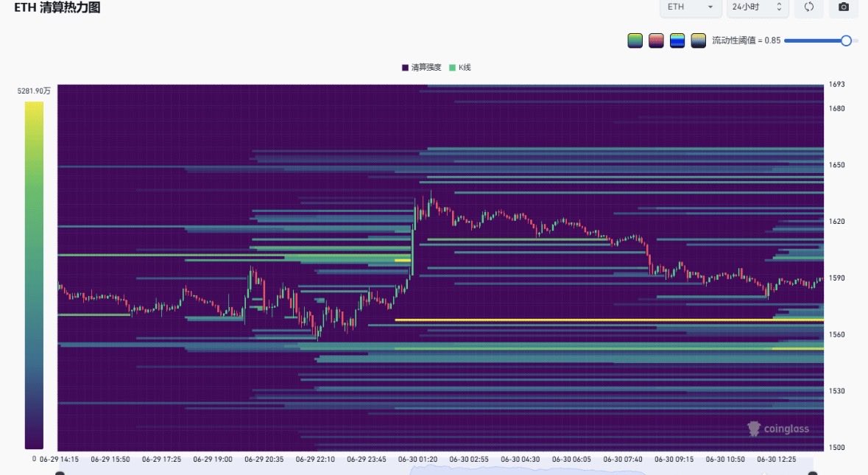868x475 pixels.
Task: Click the vertical color gradient bar
Action: 34,275
